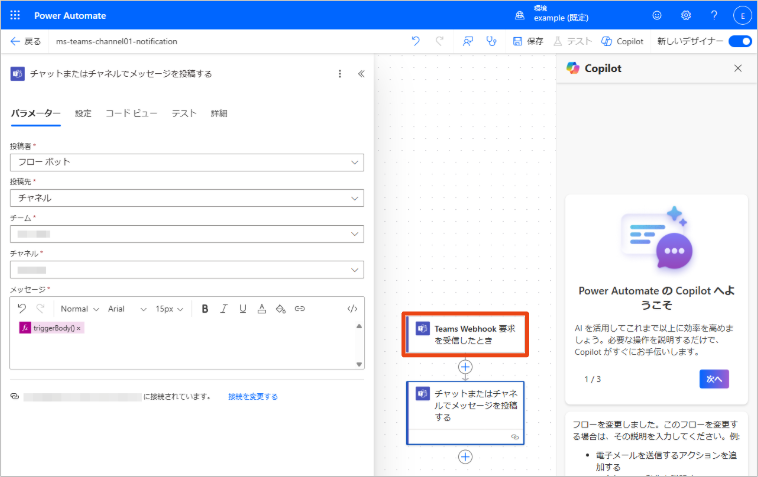Open the environment selector icon
The height and width of the screenshot is (477, 758).
tap(520, 15)
